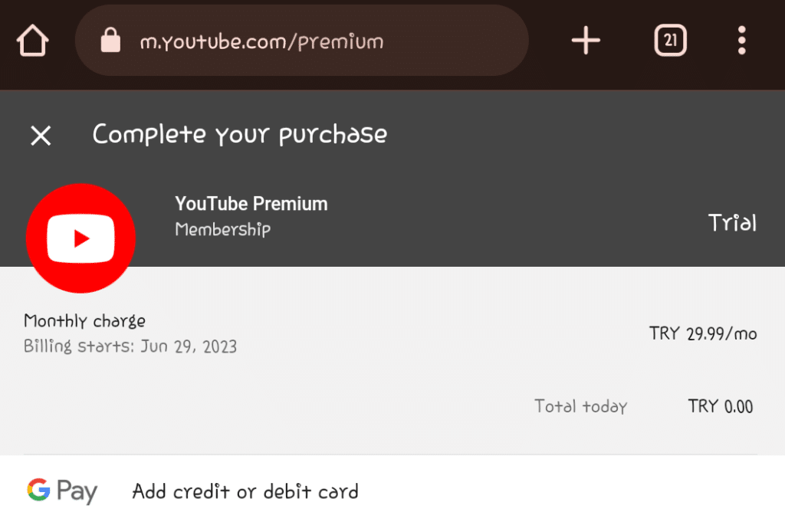
Task: Click the YouTube Premium Membership title
Action: [251, 204]
